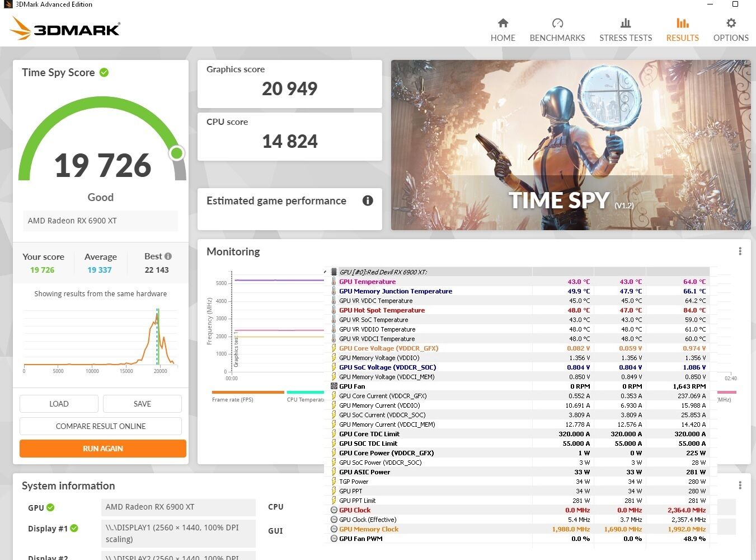Click the GPU ASIC Power icon
756x560 pixels.
[x=334, y=472]
